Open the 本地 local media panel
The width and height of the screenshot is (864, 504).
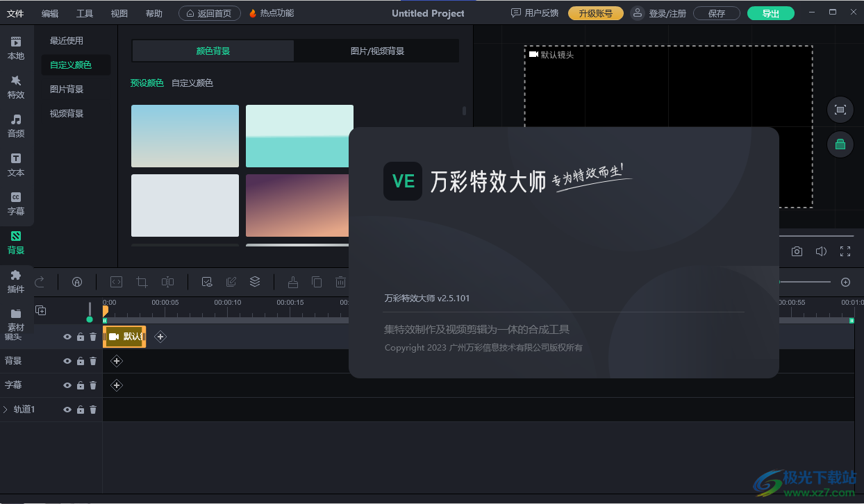16,48
